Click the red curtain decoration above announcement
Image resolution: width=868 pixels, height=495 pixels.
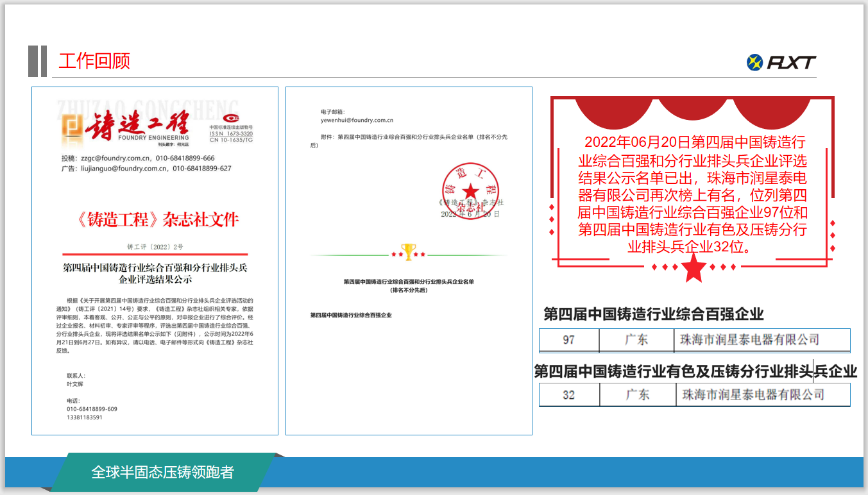[x=692, y=110]
